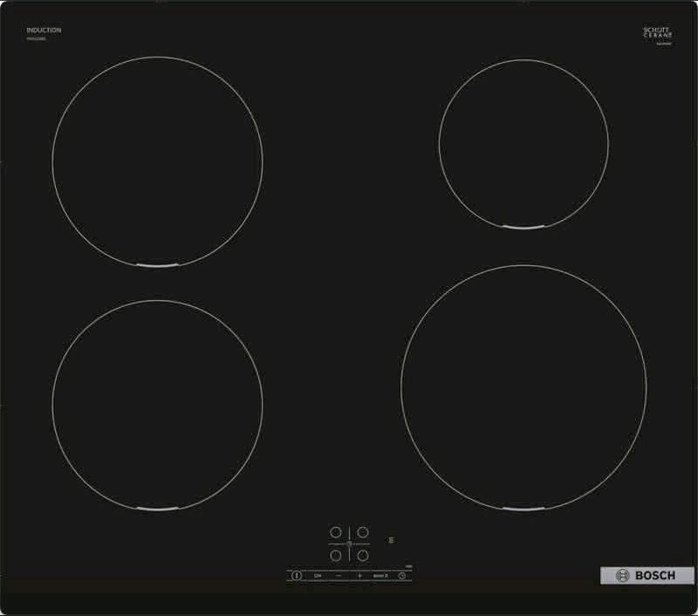
Task: Select the rear-left cooking zone key
Action: click(x=336, y=532)
